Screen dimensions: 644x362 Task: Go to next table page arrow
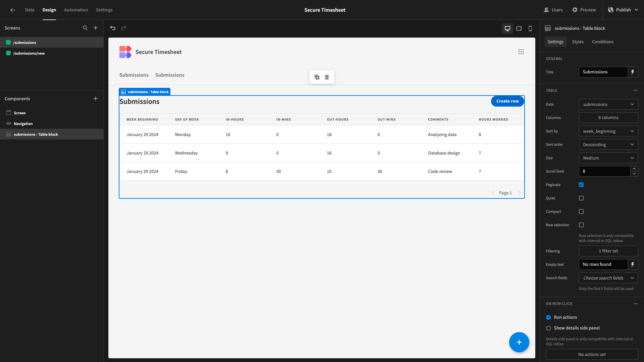click(x=520, y=193)
